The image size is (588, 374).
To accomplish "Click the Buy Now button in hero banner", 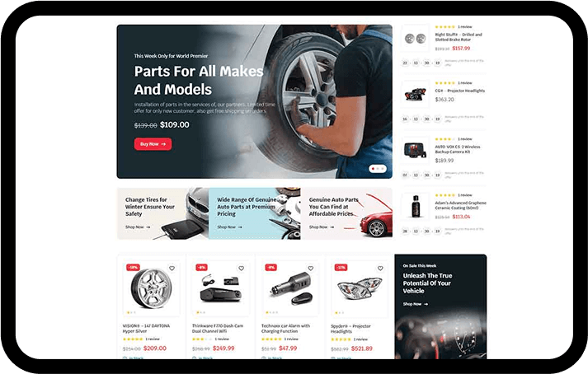I will point(153,144).
